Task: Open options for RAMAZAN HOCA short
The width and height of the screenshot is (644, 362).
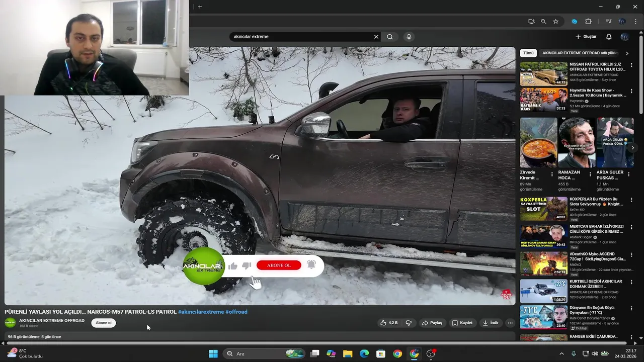Action: pyautogui.click(x=590, y=174)
